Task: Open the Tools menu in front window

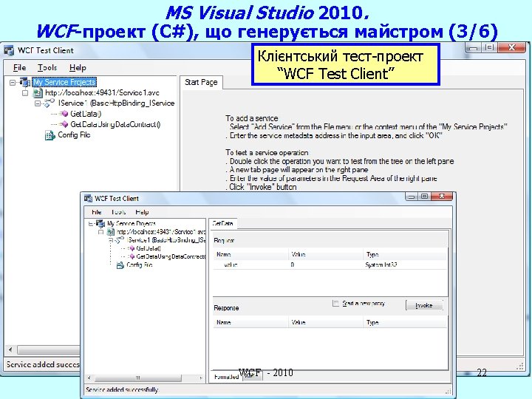Action: [x=118, y=212]
